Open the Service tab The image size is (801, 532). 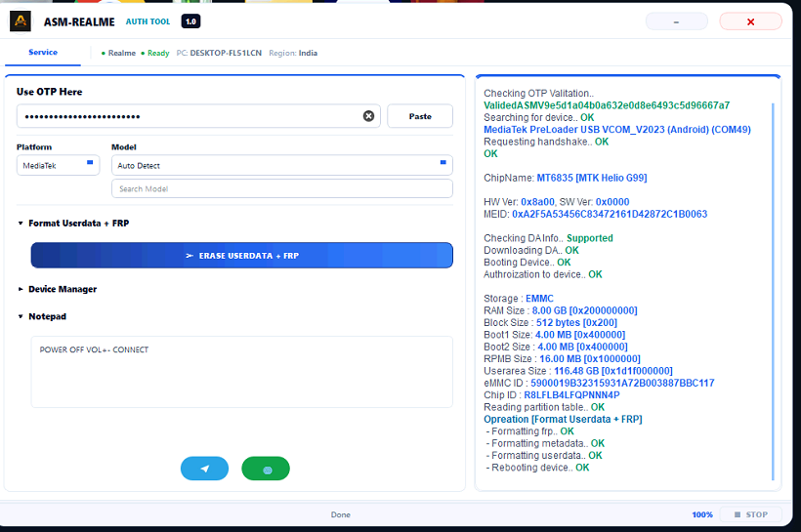43,52
